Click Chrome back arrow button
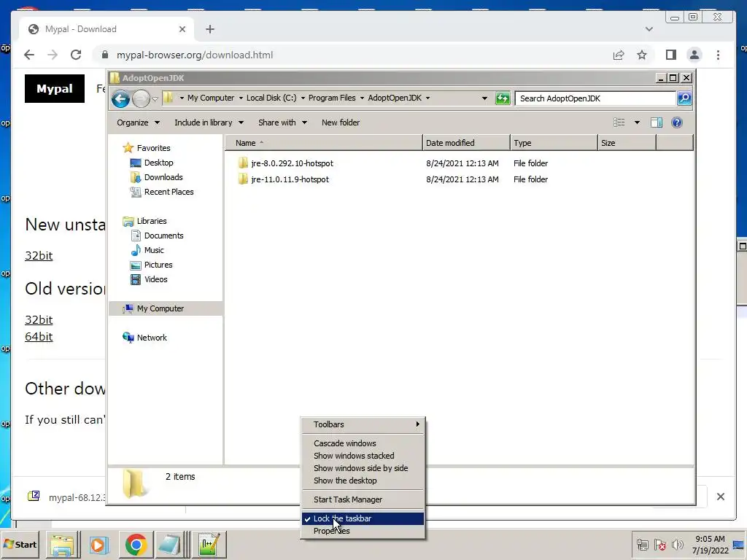 pyautogui.click(x=29, y=55)
